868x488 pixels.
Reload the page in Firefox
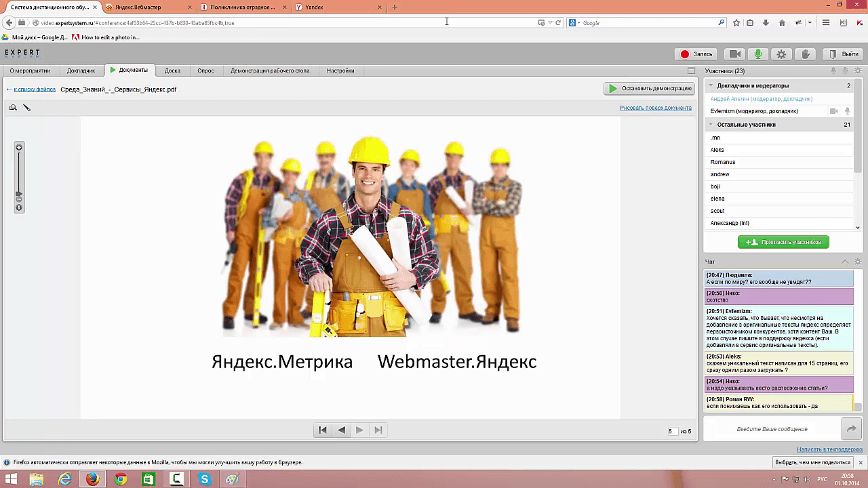point(558,23)
